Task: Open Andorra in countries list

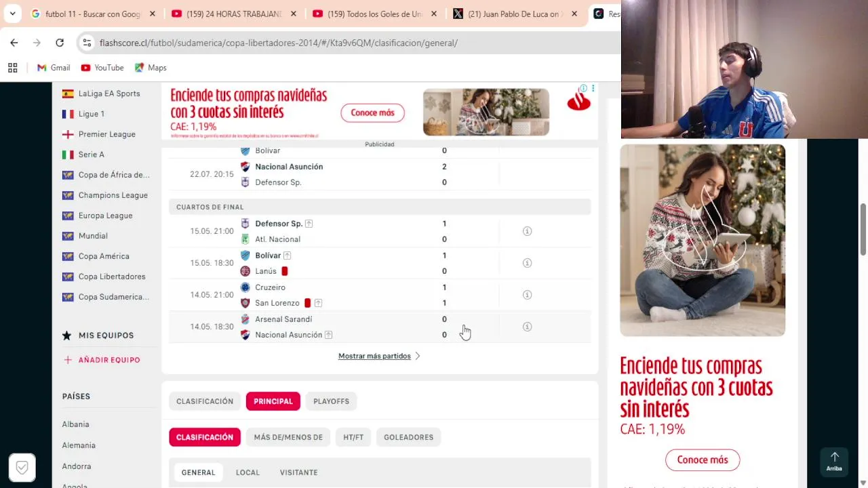Action: pyautogui.click(x=77, y=466)
